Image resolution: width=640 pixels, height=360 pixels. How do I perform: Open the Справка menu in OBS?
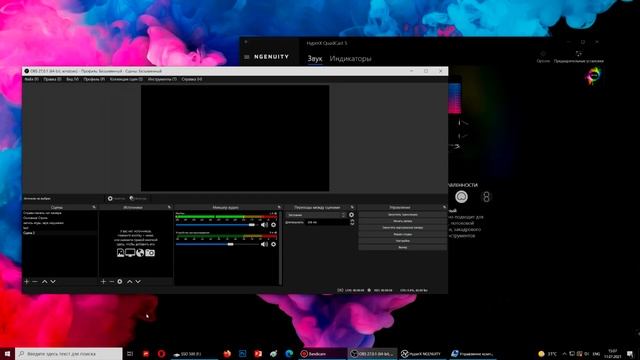[x=191, y=79]
